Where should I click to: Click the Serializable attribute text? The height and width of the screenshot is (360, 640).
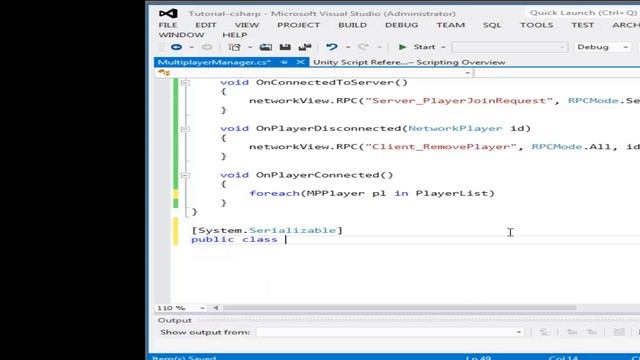292,230
